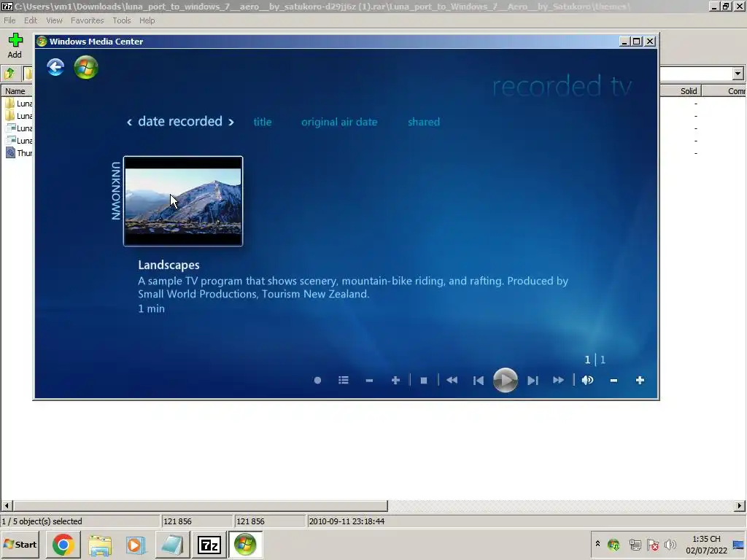Click channel up plus button
The height and width of the screenshot is (560, 747).
tap(395, 380)
